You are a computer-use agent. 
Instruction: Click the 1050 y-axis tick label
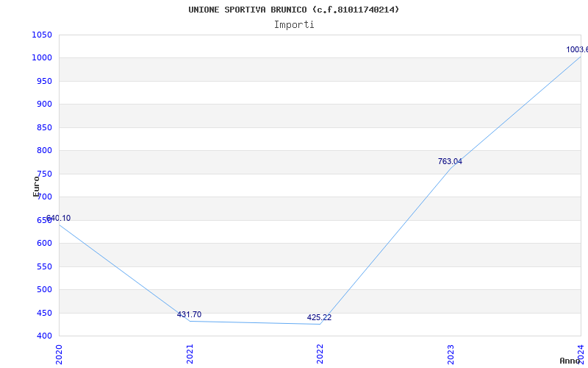42,35
